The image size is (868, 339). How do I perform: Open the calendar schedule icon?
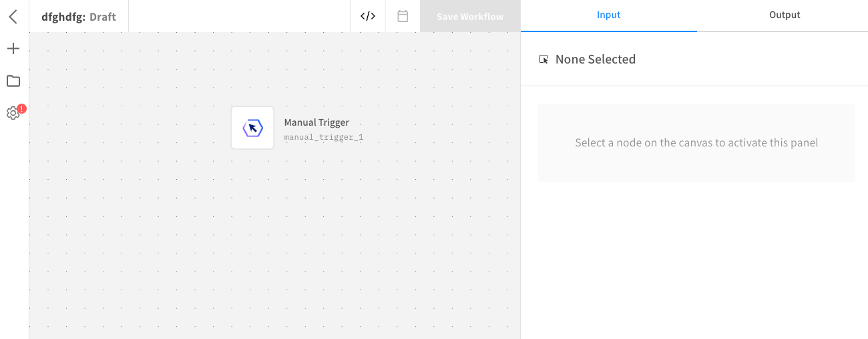(403, 16)
